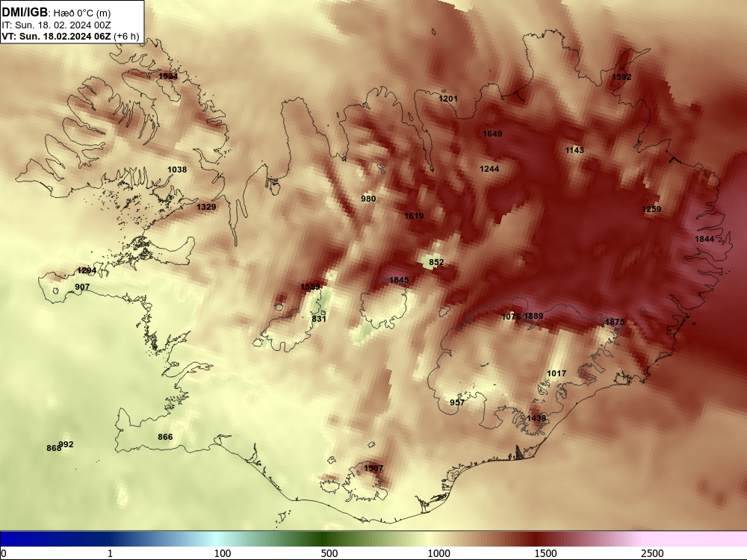The width and height of the screenshot is (747, 560).
Task: Click the 1889 value on the map
Action: pyautogui.click(x=533, y=316)
